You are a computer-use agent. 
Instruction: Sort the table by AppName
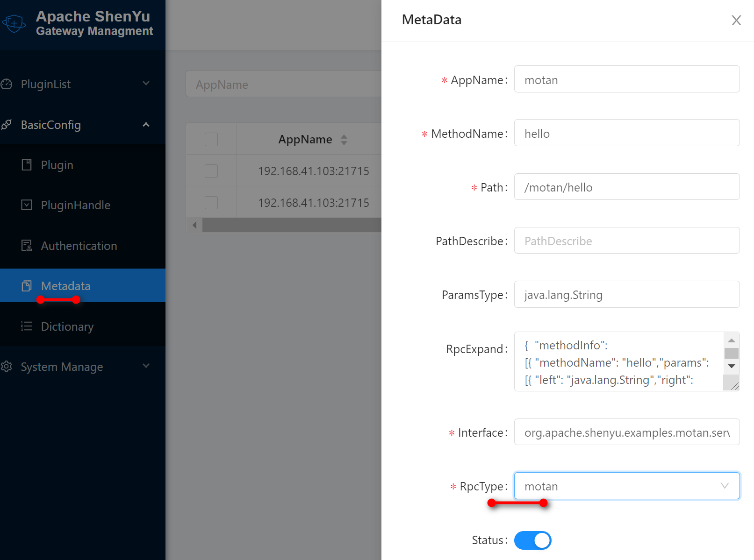tap(344, 139)
